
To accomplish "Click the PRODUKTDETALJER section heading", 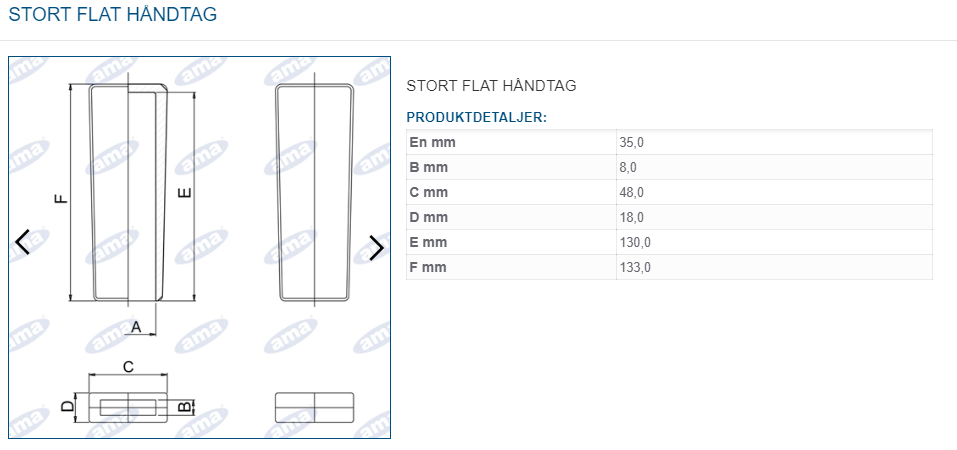I will click(x=477, y=117).
